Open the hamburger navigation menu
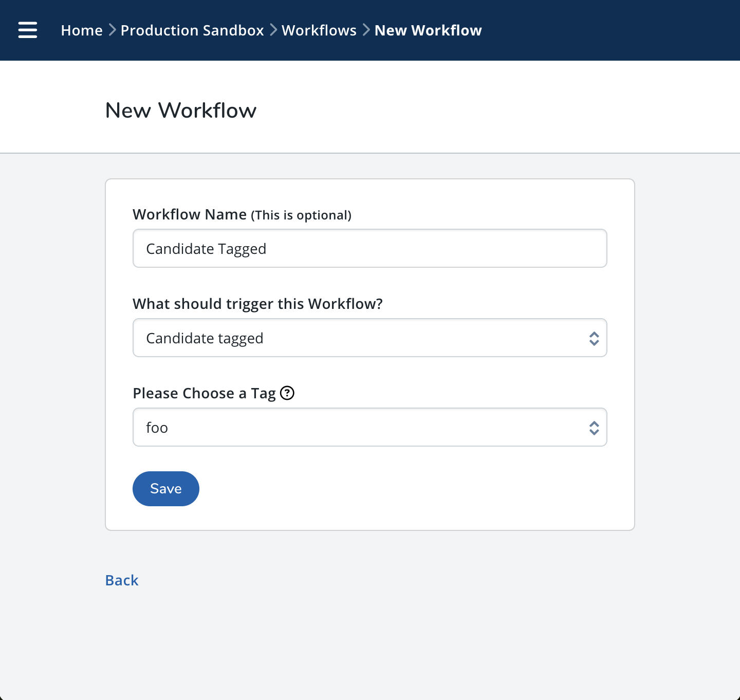The image size is (740, 700). click(x=28, y=30)
